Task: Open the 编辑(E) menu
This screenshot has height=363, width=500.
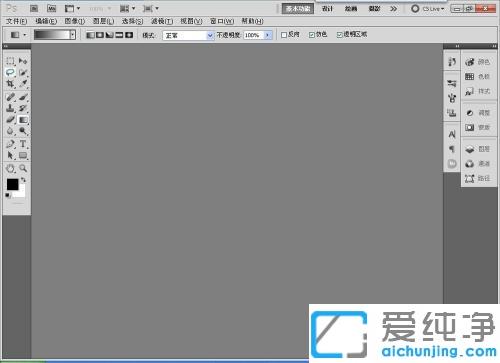Action: 46,21
